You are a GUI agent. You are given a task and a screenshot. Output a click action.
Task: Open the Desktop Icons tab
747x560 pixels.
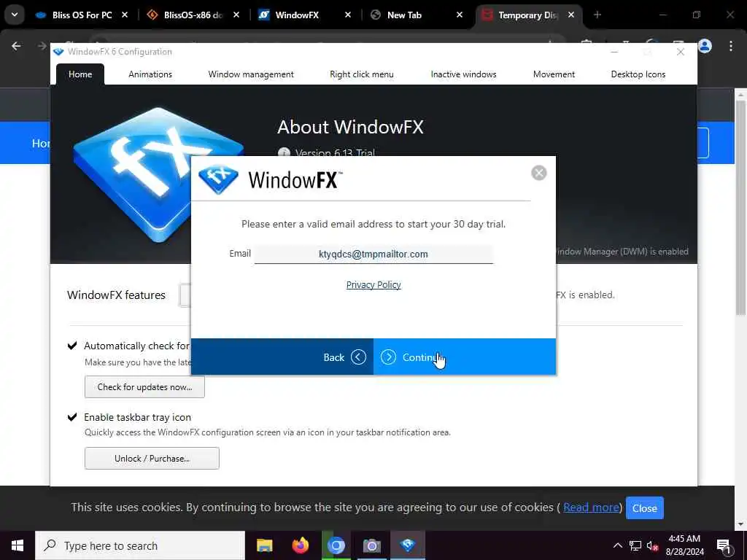(638, 74)
